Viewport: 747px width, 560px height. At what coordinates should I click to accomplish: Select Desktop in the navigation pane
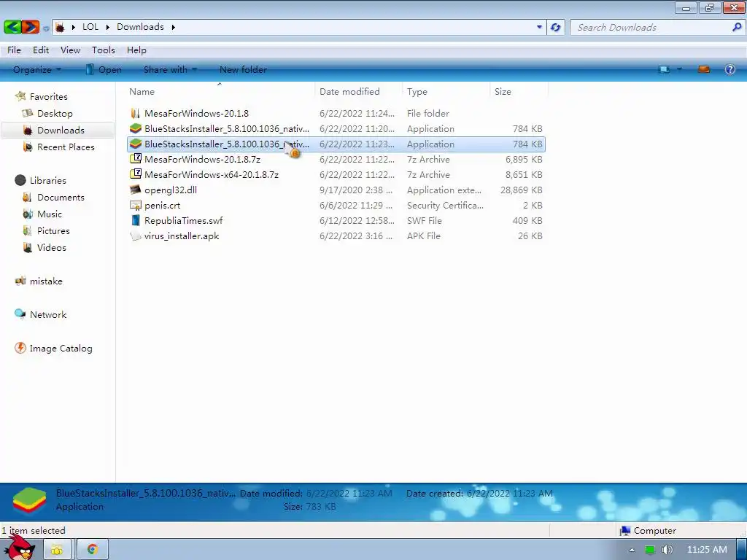click(x=55, y=113)
